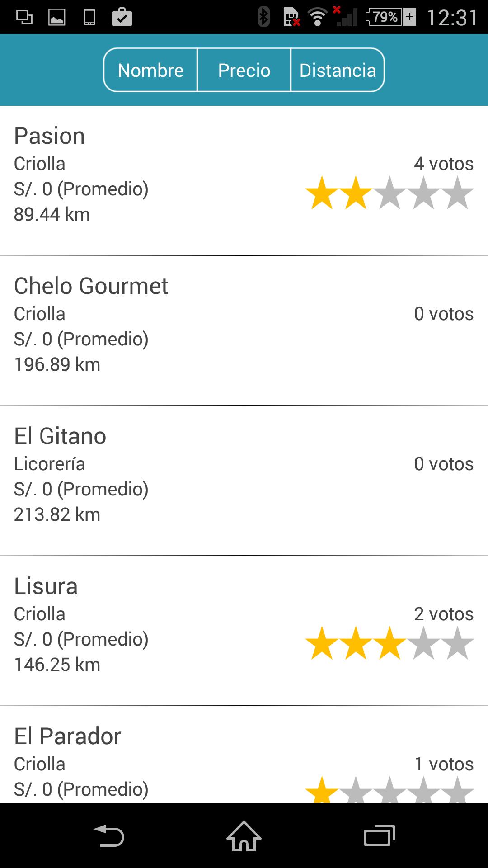Tap El Parador's one-star rating
488x868 pixels.
(x=389, y=789)
